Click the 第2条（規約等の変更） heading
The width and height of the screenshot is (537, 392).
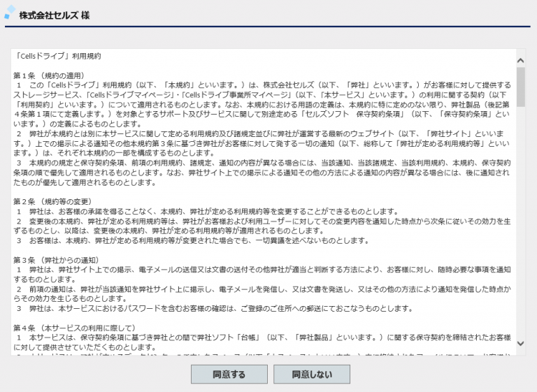(x=52, y=202)
